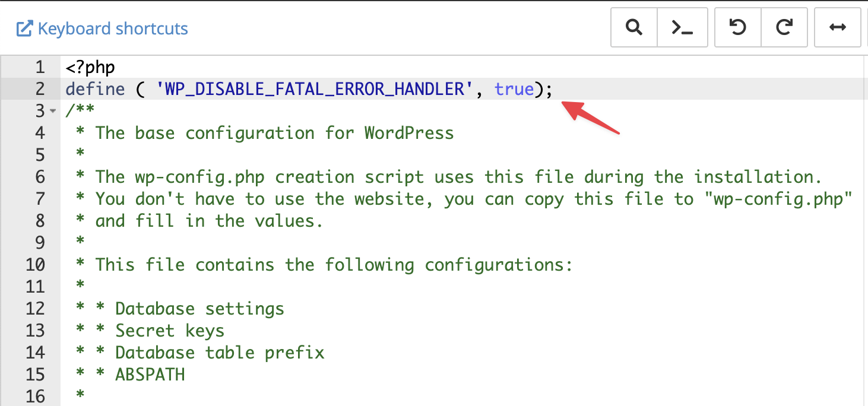
Task: Click the 'base configuration for WordPress' line
Action: pos(274,133)
